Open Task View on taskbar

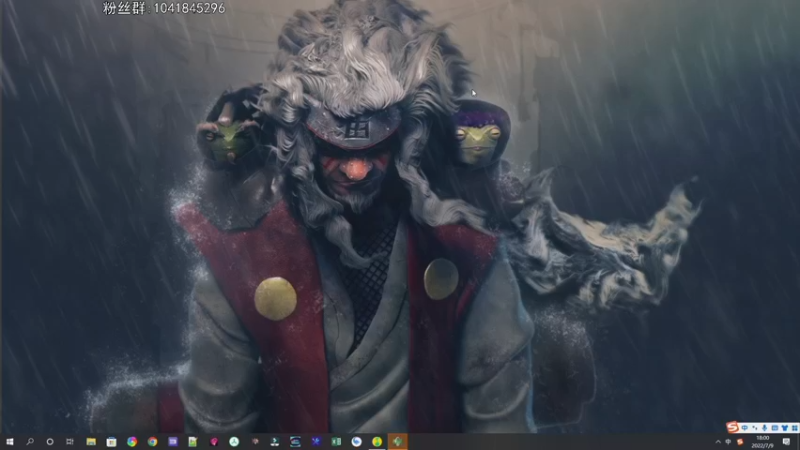tap(70, 442)
